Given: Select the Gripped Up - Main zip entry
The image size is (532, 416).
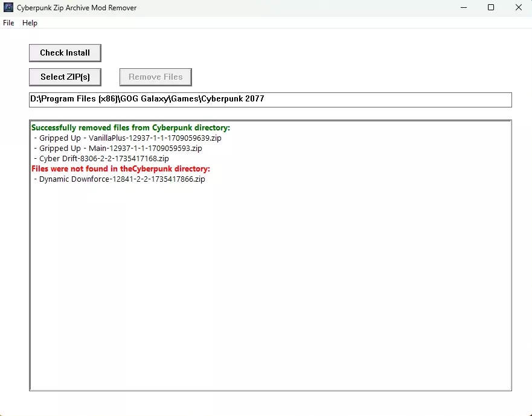Looking at the screenshot, I should point(118,149).
